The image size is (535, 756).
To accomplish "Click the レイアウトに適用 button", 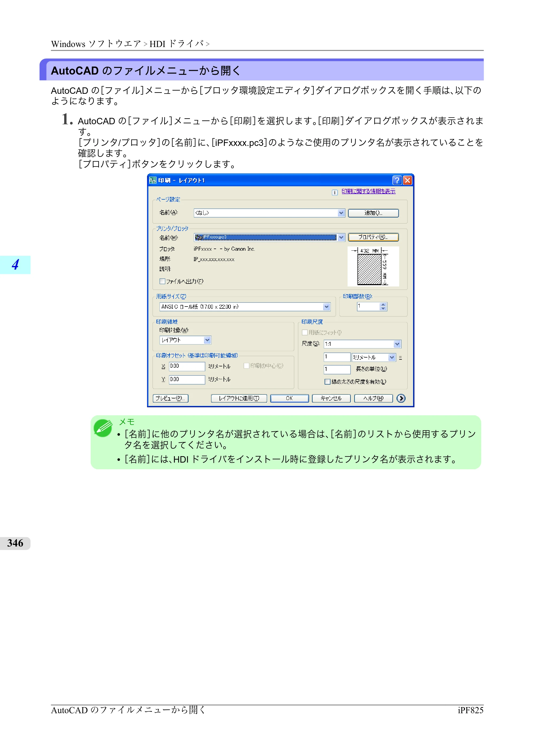I will click(239, 398).
